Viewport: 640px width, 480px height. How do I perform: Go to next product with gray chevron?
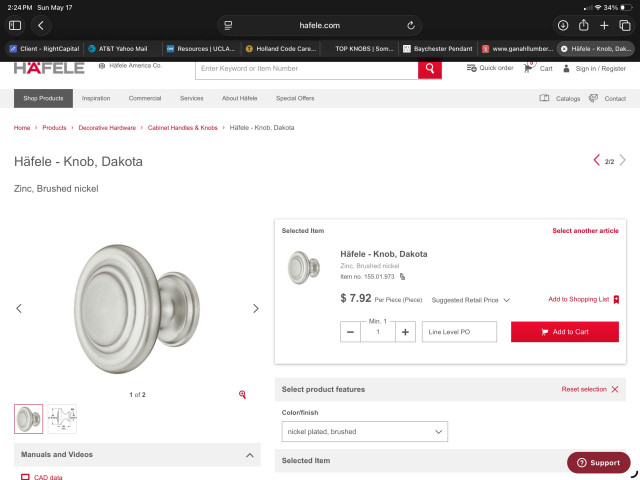tap(622, 160)
